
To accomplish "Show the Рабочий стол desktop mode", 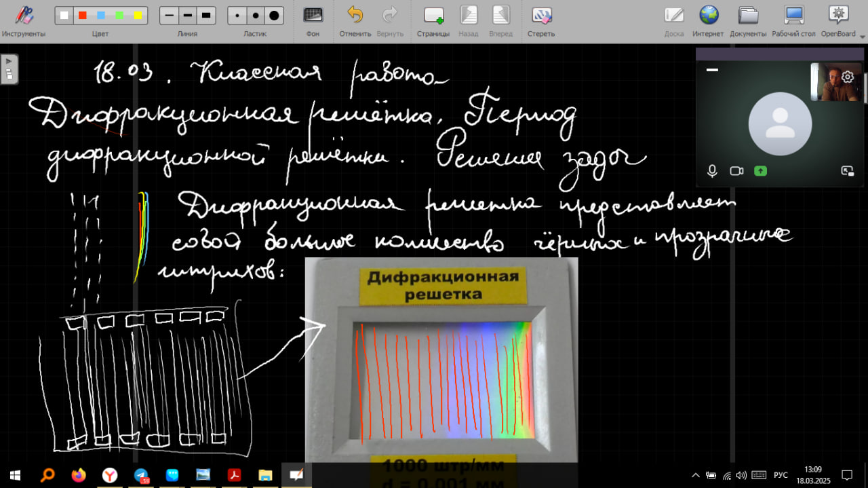I will 793,20.
